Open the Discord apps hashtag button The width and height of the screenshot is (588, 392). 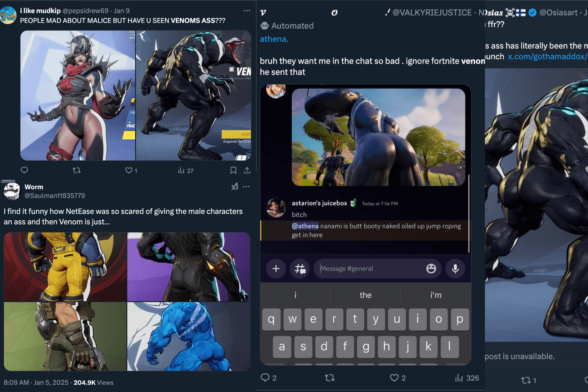300,269
